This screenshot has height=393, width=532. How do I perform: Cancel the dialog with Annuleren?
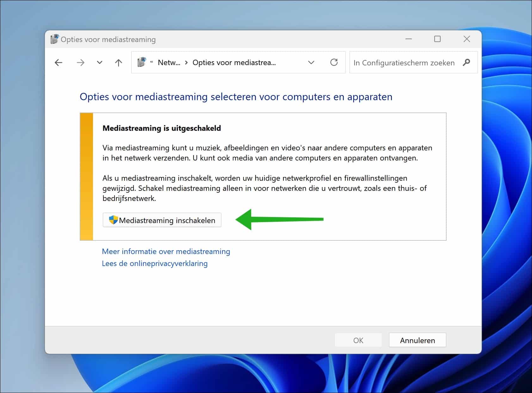[x=417, y=340]
